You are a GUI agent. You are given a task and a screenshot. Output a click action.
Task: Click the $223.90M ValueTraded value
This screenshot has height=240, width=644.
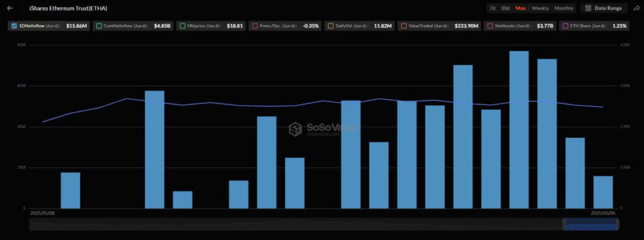point(466,26)
